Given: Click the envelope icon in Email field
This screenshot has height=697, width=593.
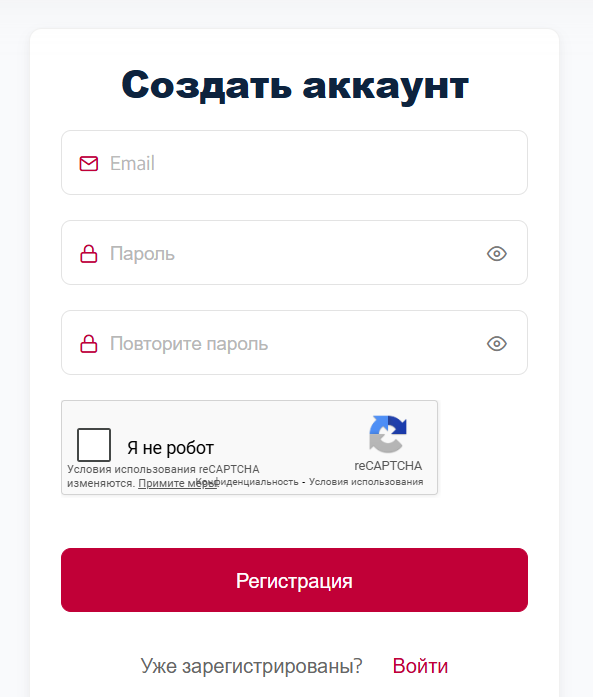Looking at the screenshot, I should click(89, 164).
